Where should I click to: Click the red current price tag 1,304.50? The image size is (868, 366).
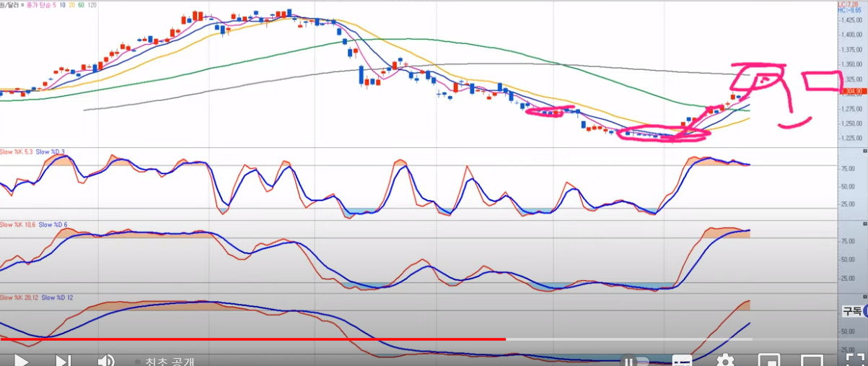(854, 91)
